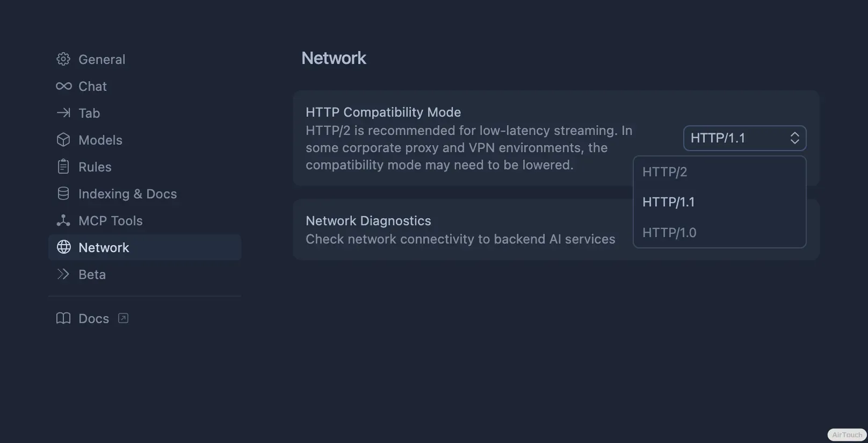Click the Rules clipboard icon
This screenshot has width=868, height=443.
point(63,167)
